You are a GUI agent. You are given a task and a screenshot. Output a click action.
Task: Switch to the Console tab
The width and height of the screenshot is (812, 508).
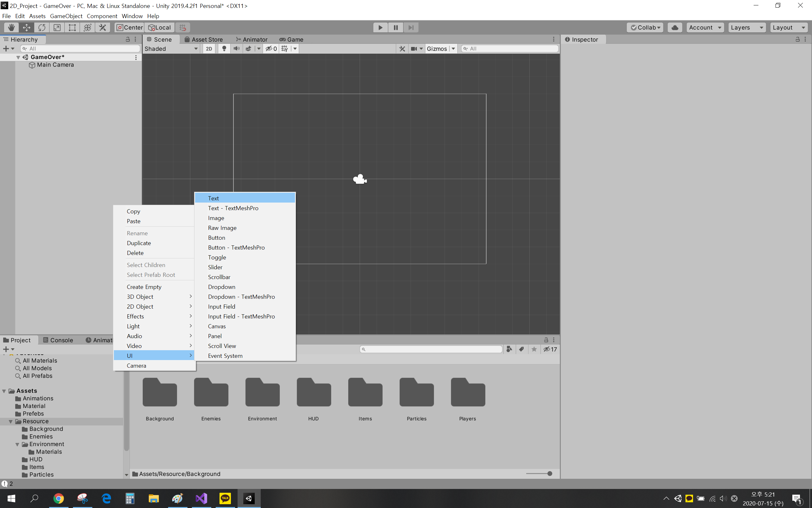coord(58,340)
